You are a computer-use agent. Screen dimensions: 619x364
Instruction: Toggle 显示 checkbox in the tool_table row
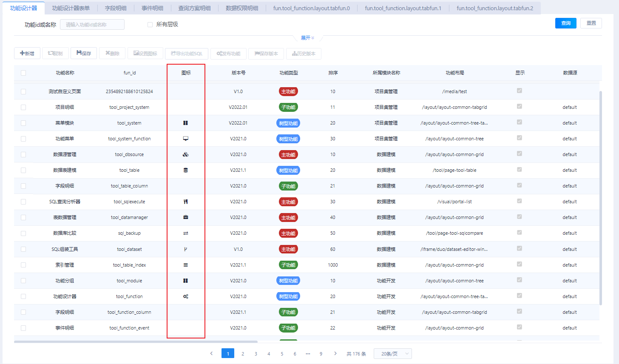[519, 169]
